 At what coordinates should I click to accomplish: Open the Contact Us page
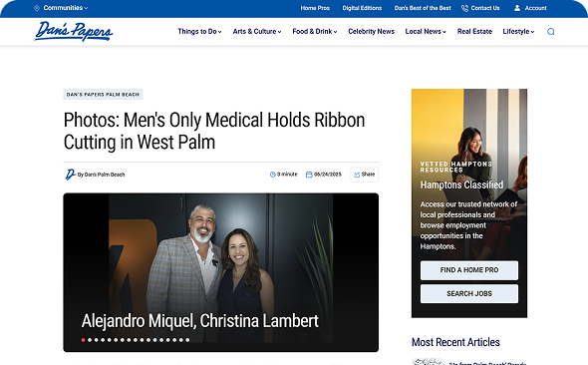click(x=485, y=8)
